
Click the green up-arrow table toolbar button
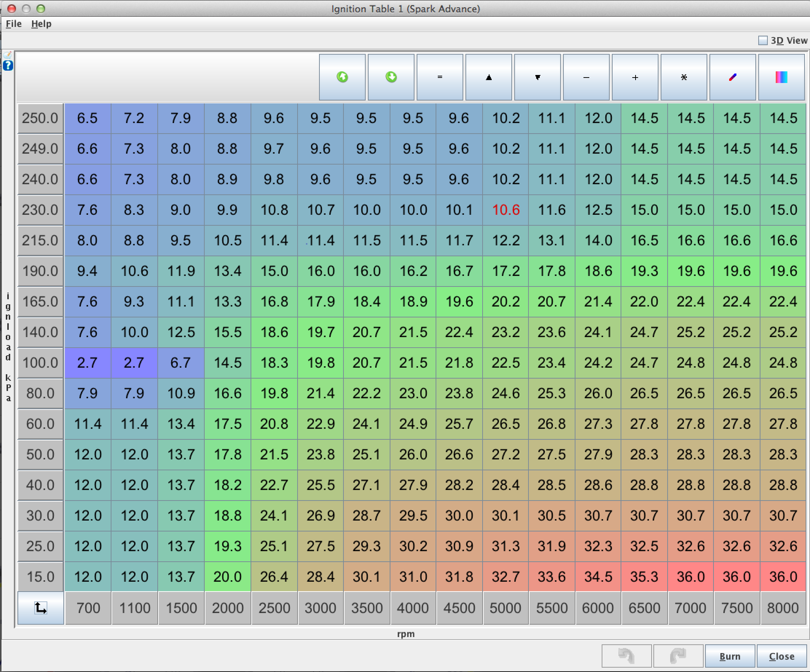click(x=342, y=77)
